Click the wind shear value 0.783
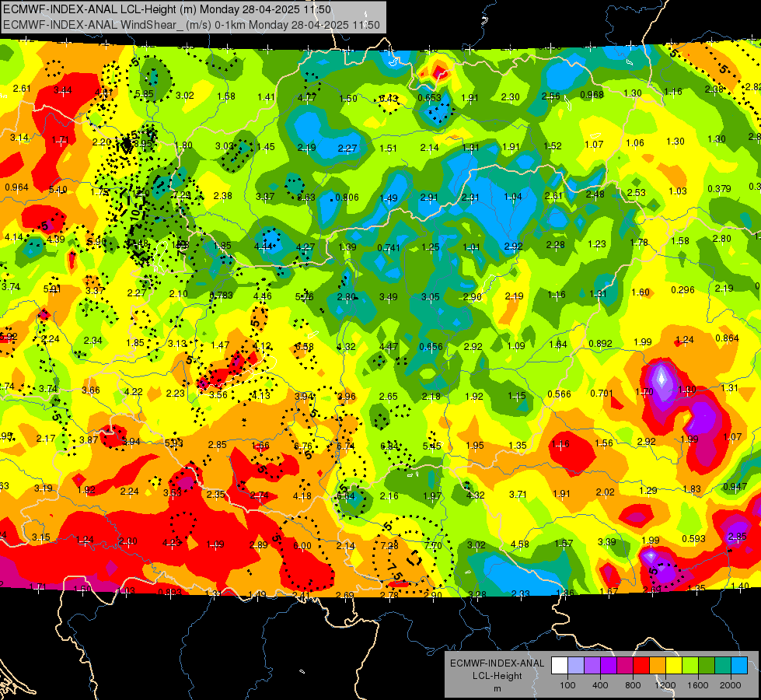Image resolution: width=761 pixels, height=700 pixels. coord(221,295)
